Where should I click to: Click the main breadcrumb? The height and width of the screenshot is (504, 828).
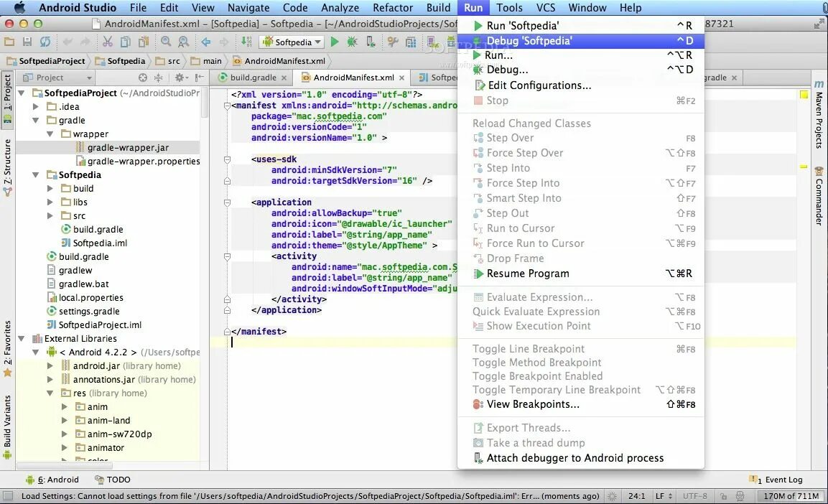207,61
